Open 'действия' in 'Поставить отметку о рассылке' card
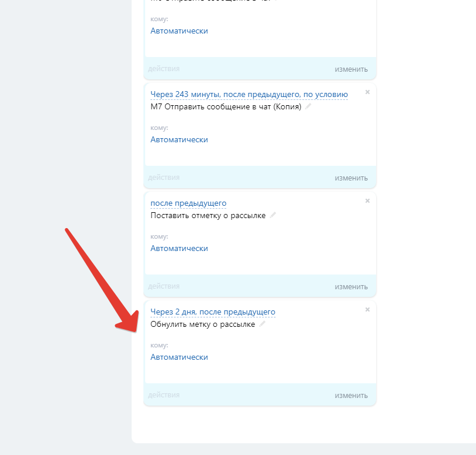Screen dimensions: 476x455 coord(164,286)
